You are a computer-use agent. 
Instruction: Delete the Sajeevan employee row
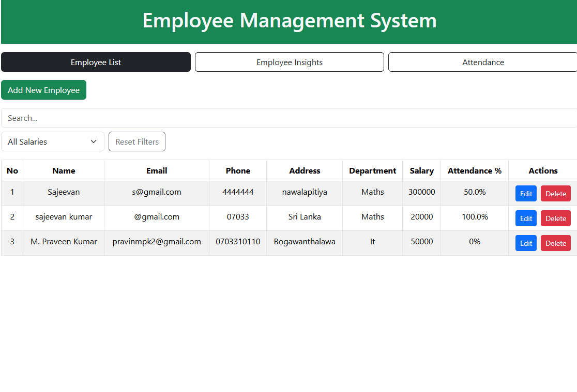(555, 194)
